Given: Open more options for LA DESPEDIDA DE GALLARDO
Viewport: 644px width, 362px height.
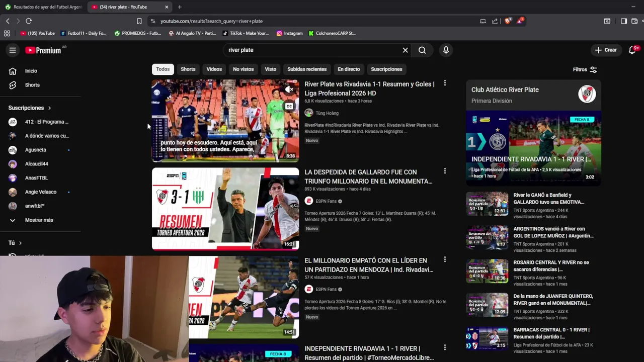Looking at the screenshot, I should [444, 171].
